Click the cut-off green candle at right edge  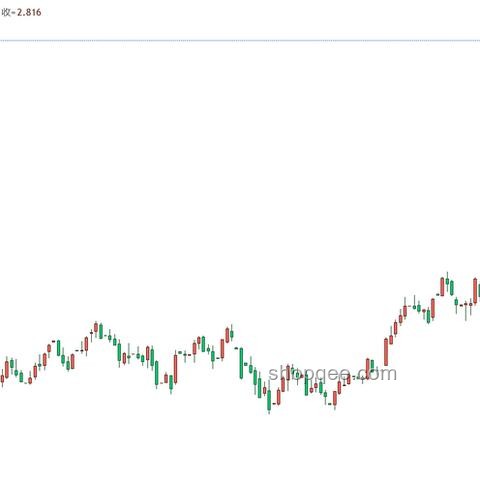(479, 291)
